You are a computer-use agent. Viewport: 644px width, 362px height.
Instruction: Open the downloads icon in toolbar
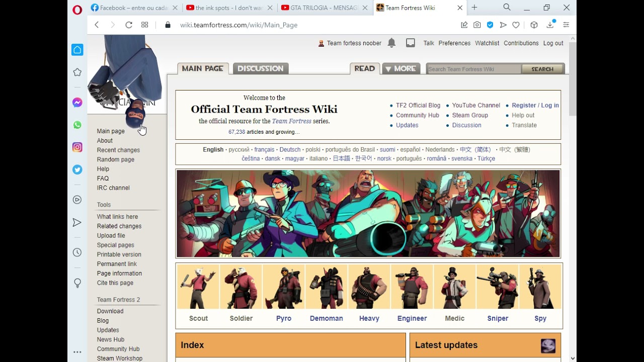point(550,25)
